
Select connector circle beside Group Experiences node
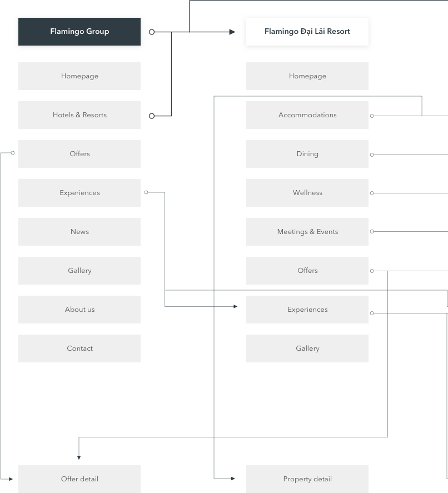point(146,192)
